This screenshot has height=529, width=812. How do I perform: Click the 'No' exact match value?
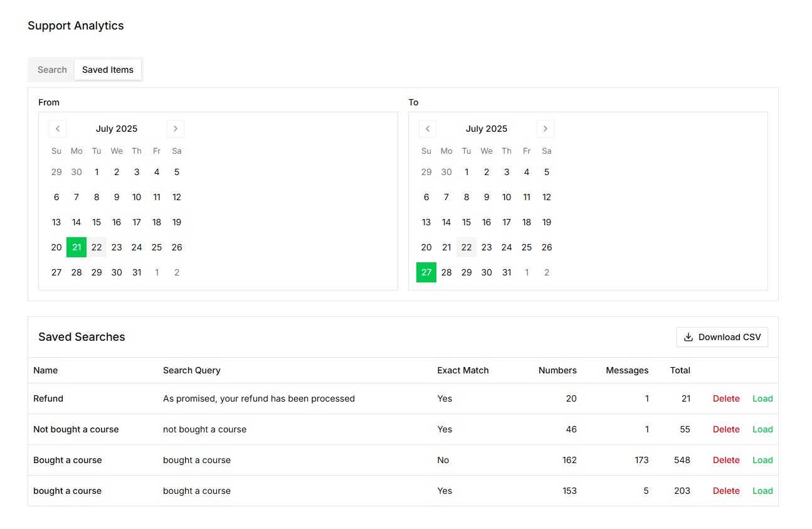pos(443,460)
